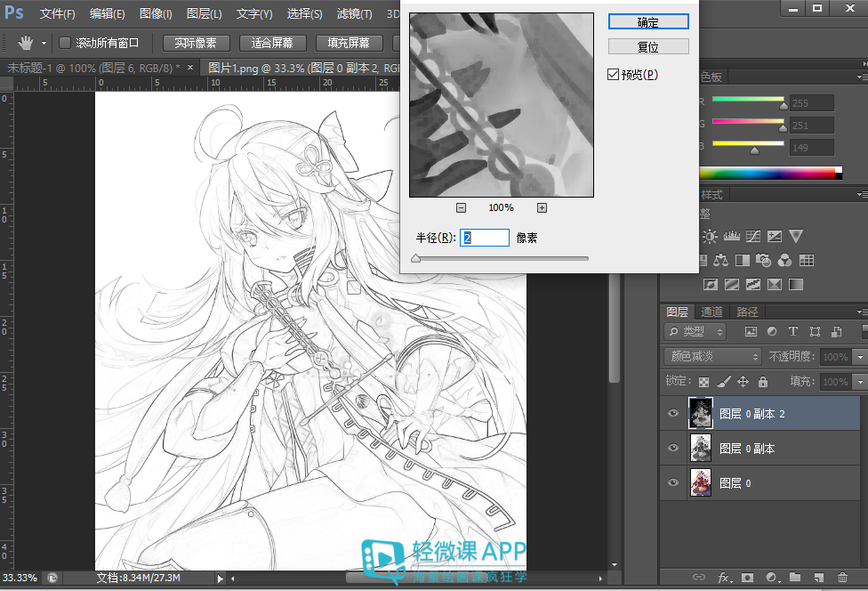Add a Color Lookup adjustment (grid icon)
Viewport: 868px width, 591px height.
(807, 260)
